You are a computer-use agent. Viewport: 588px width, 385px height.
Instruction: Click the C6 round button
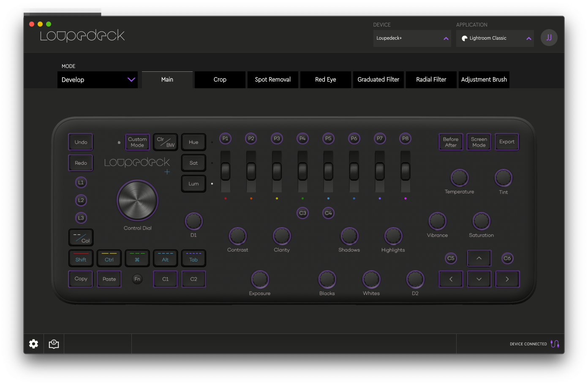click(x=507, y=258)
